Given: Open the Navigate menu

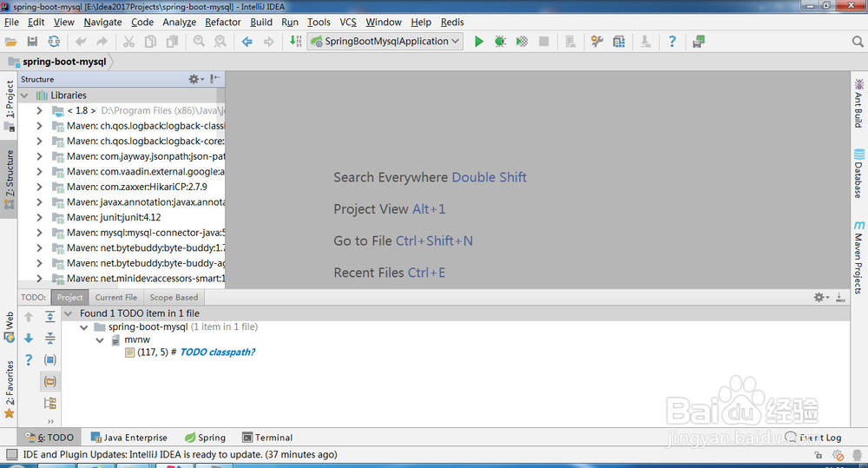Looking at the screenshot, I should click(x=102, y=23).
